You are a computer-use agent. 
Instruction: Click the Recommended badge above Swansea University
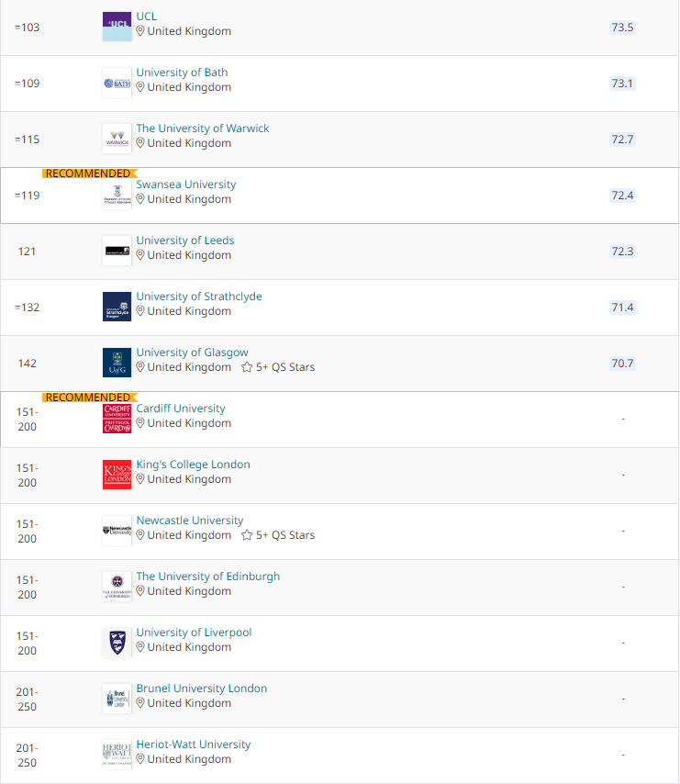[88, 173]
